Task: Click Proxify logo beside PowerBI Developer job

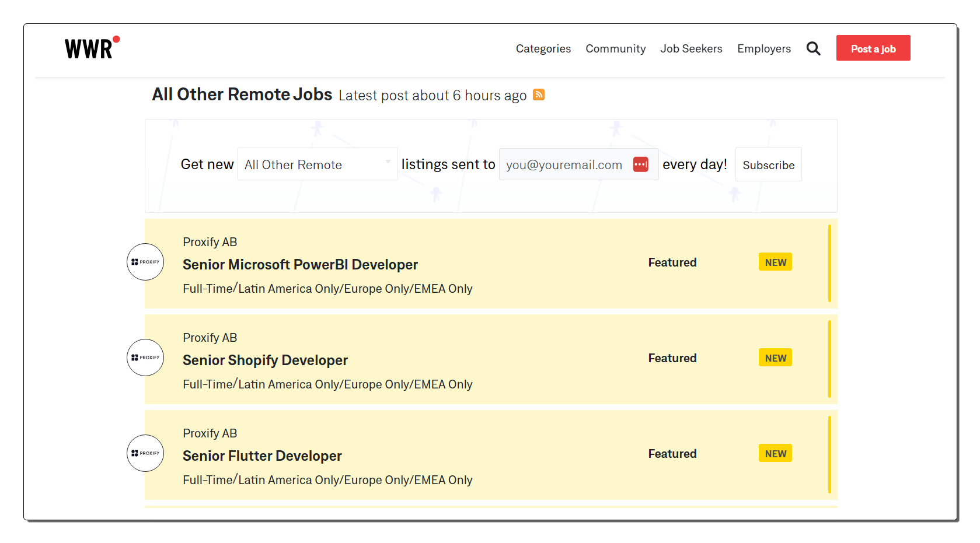Action: 145,262
